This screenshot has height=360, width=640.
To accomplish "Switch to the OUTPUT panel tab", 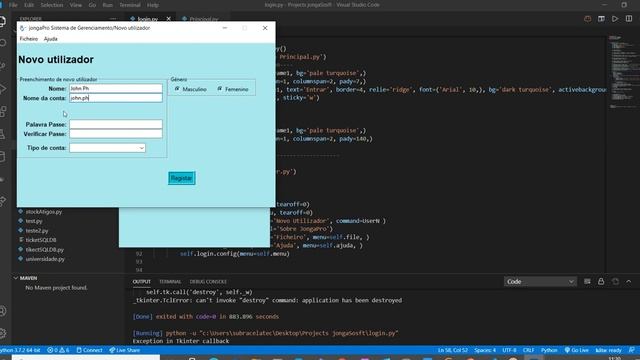I will pyautogui.click(x=142, y=282).
